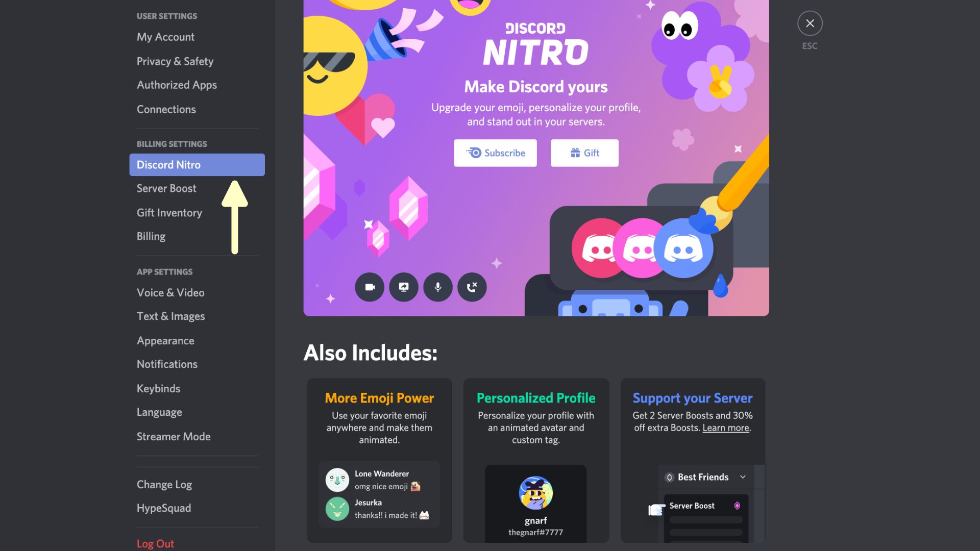The height and width of the screenshot is (551, 980).
Task: Open Voice & Video app settings
Action: click(170, 291)
